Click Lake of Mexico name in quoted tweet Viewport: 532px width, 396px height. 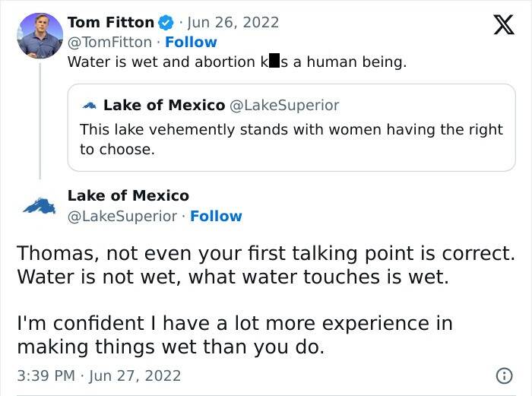[x=164, y=105]
